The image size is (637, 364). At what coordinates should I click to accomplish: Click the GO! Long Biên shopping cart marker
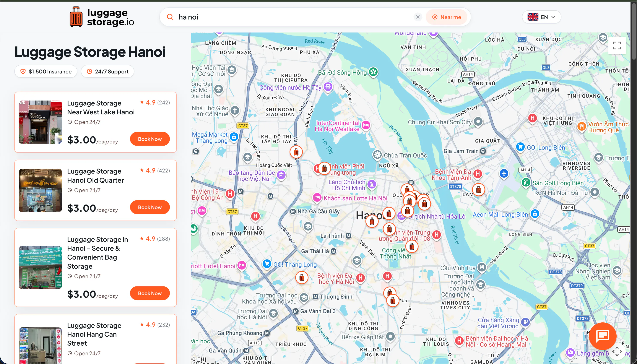click(520, 147)
